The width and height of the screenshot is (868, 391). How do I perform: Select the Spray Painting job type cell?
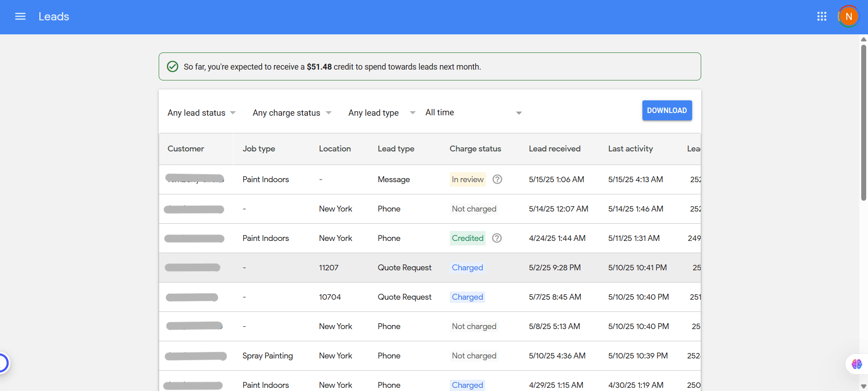point(268,356)
